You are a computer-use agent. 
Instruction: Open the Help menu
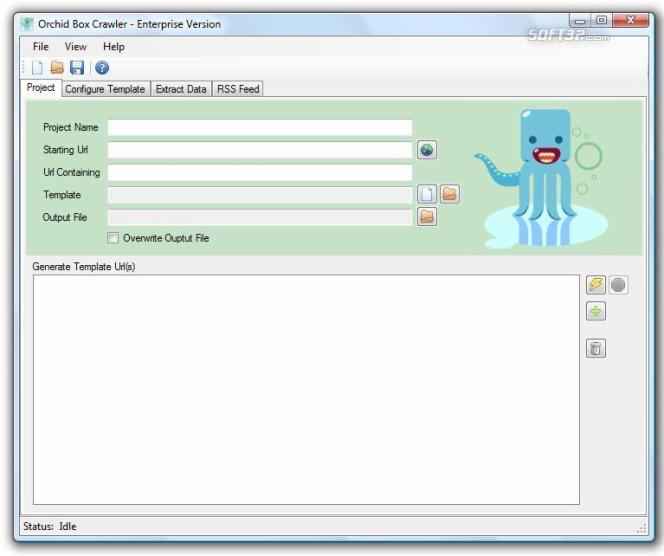click(x=113, y=47)
